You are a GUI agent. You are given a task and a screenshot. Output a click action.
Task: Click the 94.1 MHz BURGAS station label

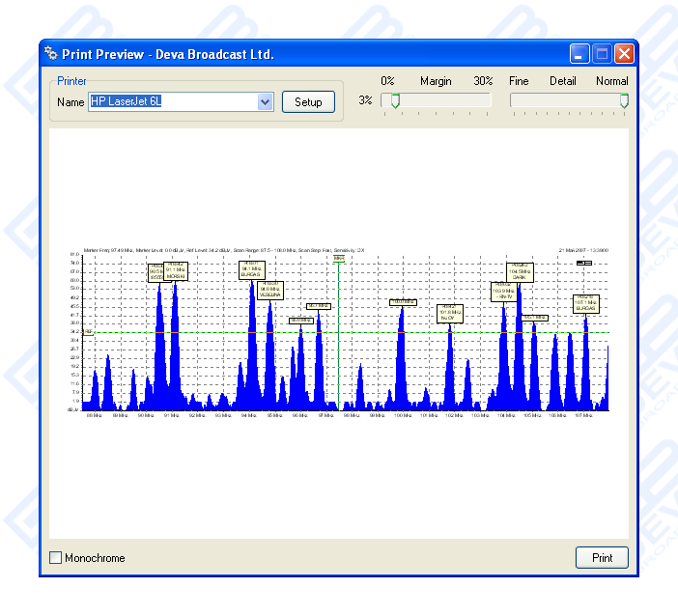[x=251, y=269]
